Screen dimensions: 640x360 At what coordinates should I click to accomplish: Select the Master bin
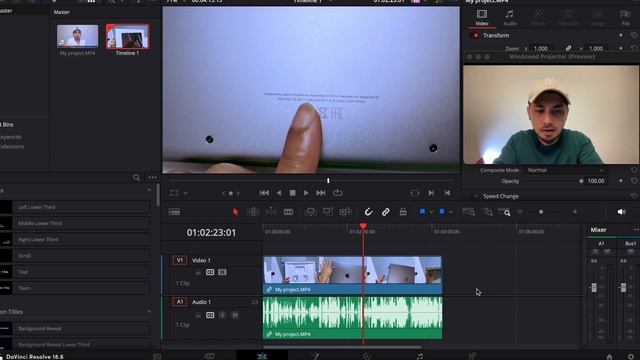point(6,11)
